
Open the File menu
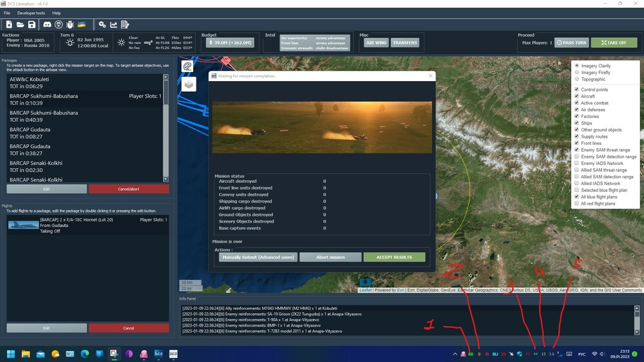7,13
